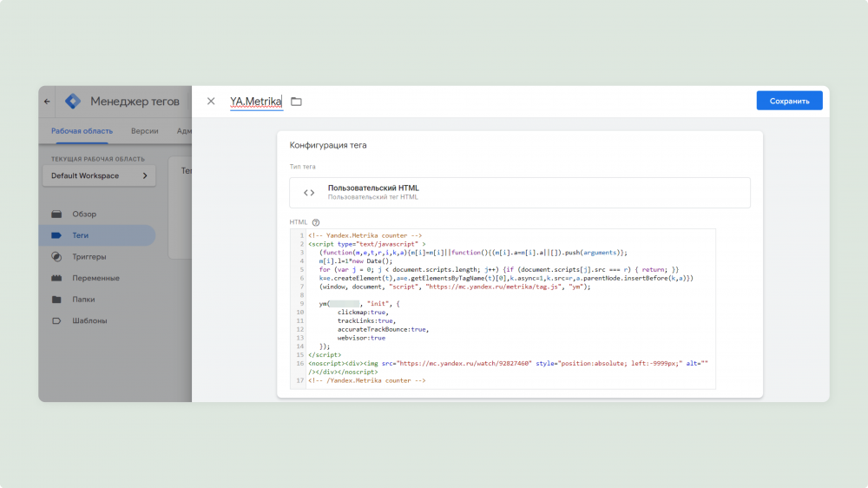Viewport: 868px width, 488px height.
Task: Click the Переменные variables icon
Action: click(56, 278)
